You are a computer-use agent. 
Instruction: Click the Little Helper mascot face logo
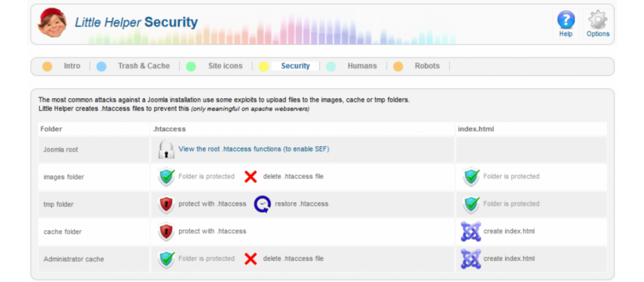52,23
